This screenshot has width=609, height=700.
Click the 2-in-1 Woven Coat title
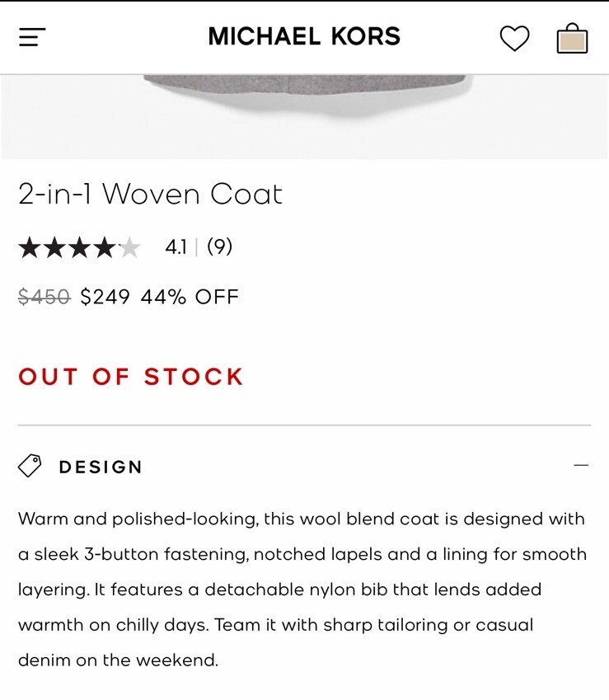(x=150, y=195)
